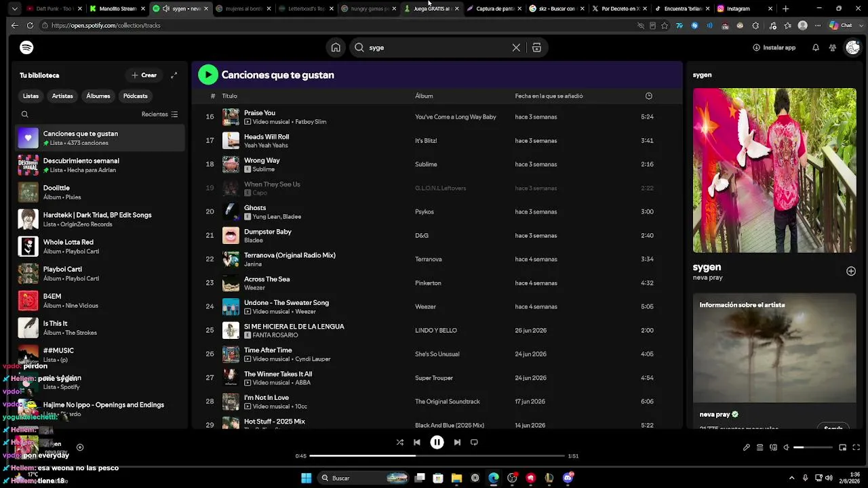
Task: Open the Super Trouper album link
Action: pos(434,378)
